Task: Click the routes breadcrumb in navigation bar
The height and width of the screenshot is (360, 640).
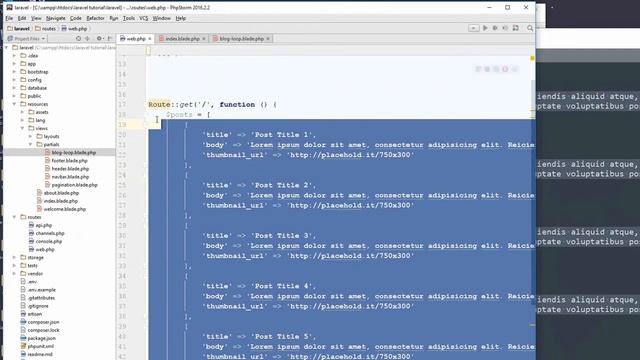Action: pos(45,29)
